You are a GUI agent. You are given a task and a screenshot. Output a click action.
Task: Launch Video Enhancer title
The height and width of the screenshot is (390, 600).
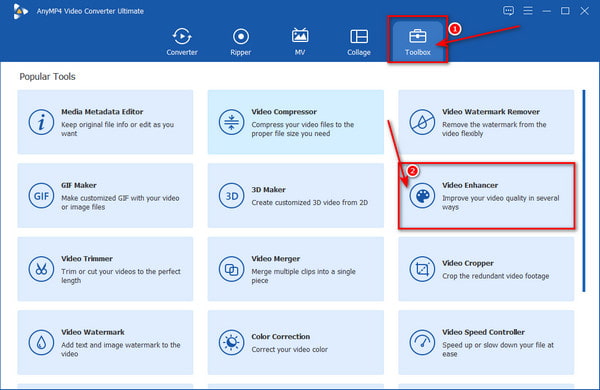point(470,185)
